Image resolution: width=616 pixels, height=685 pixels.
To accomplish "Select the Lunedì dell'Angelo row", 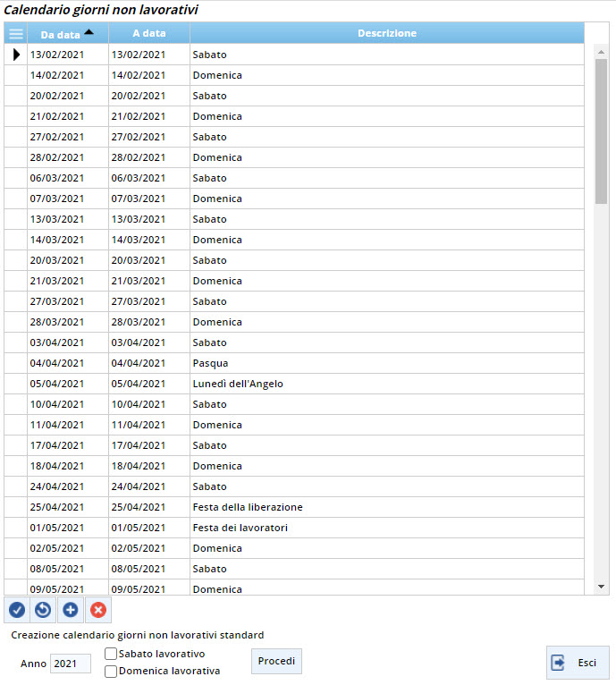I will click(237, 384).
